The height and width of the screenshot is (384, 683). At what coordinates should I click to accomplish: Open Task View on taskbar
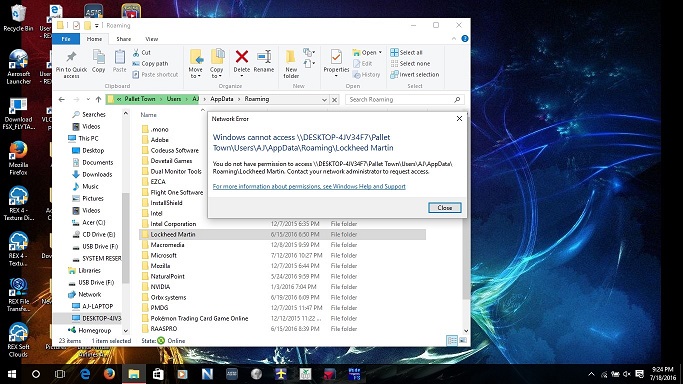[x=60, y=374]
